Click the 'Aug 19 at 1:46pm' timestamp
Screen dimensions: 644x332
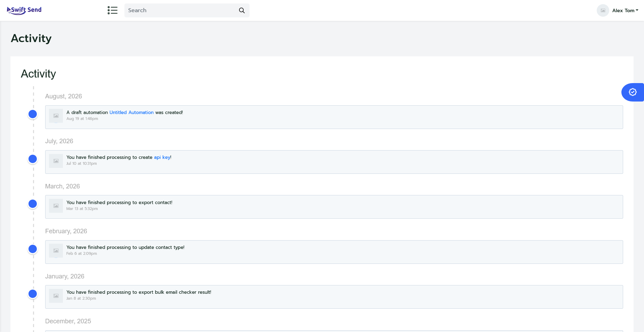coord(82,119)
